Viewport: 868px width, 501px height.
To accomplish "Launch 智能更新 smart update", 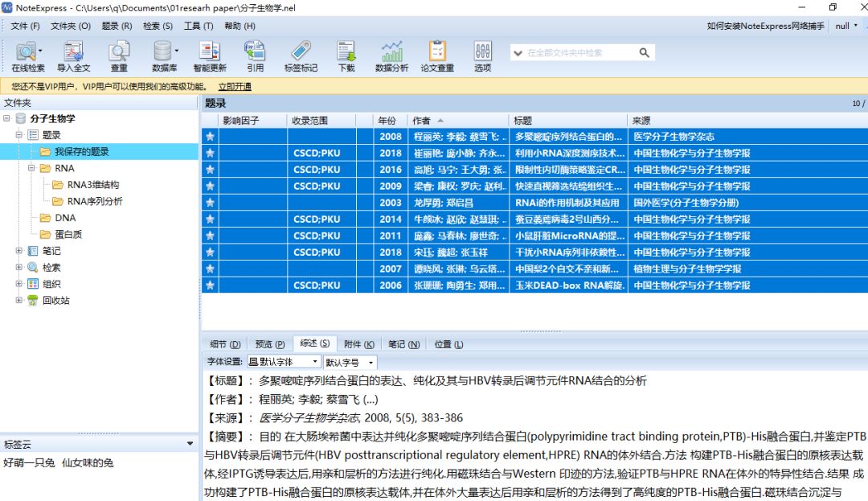I will (x=210, y=56).
